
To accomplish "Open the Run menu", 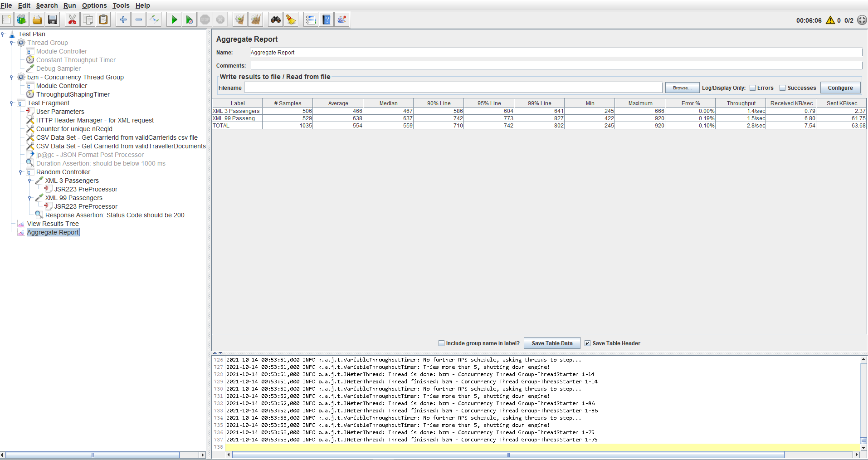I will [69, 5].
